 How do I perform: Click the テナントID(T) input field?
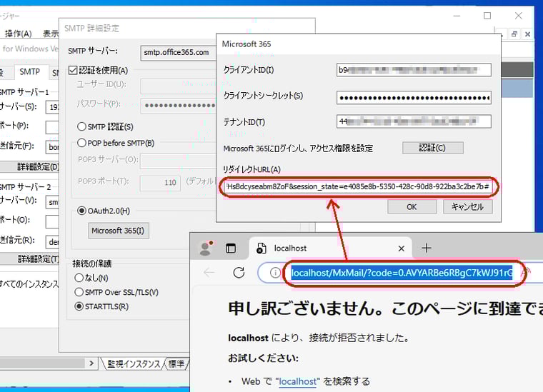tap(414, 121)
